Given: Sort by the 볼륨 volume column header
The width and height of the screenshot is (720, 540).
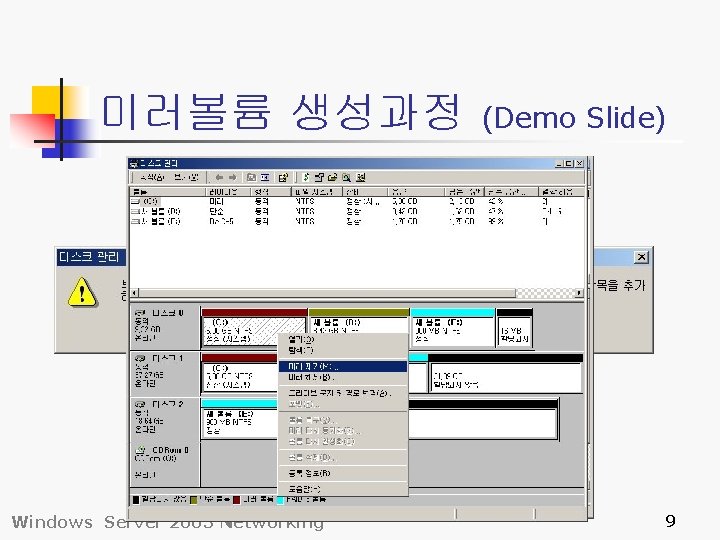Looking at the screenshot, I should (x=168, y=191).
